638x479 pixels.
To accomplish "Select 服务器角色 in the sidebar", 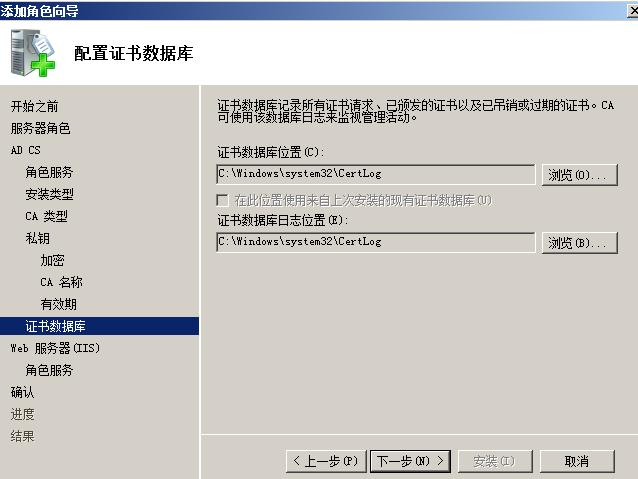I will pos(40,129).
